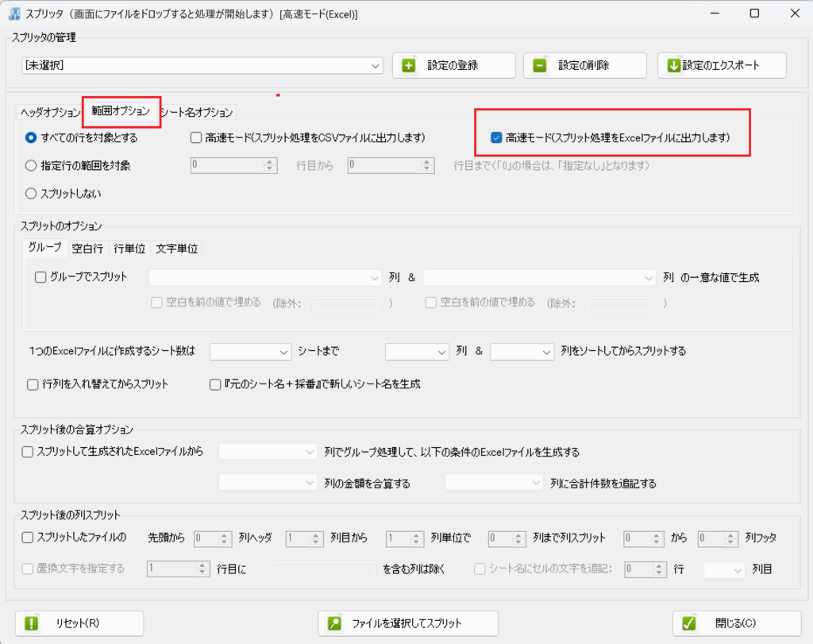Switch to the 範囲オプション tab
813x644 pixels.
pos(121,111)
